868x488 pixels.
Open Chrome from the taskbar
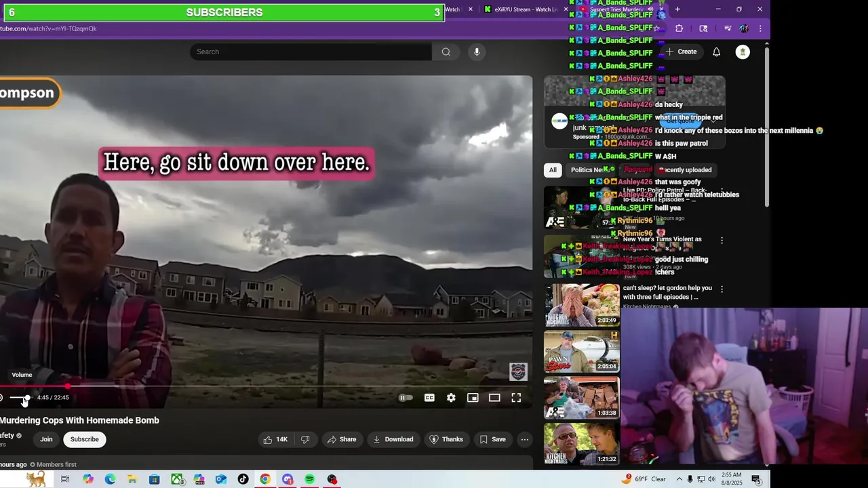[x=265, y=479]
